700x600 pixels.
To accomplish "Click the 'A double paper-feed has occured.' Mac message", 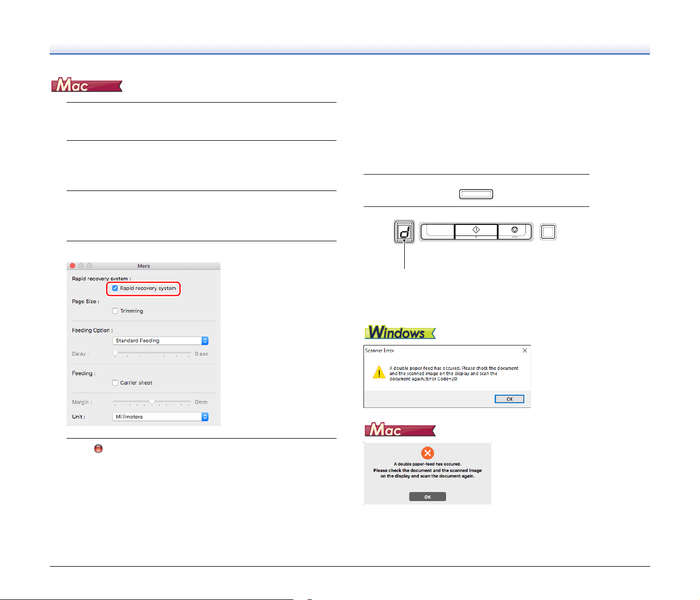I will [428, 464].
